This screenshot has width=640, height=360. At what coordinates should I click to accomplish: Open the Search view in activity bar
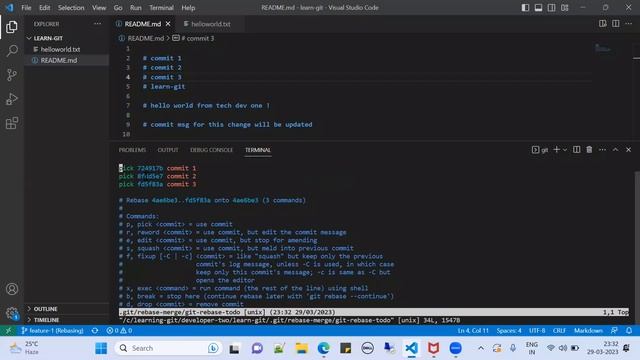point(12,51)
